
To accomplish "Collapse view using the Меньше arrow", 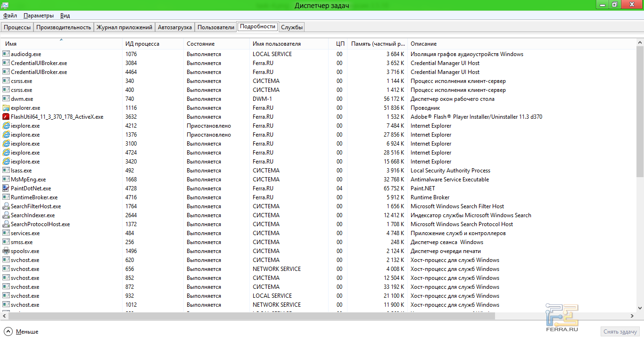I will click(8, 332).
